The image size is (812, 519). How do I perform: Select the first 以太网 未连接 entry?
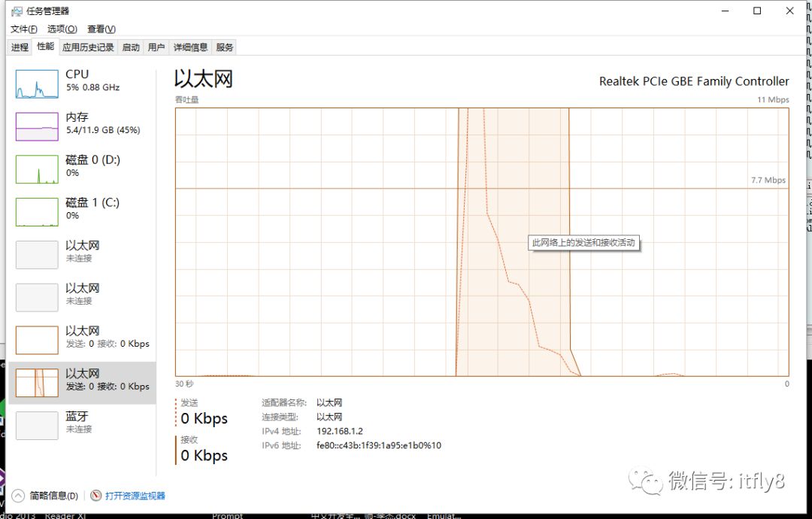(x=83, y=254)
